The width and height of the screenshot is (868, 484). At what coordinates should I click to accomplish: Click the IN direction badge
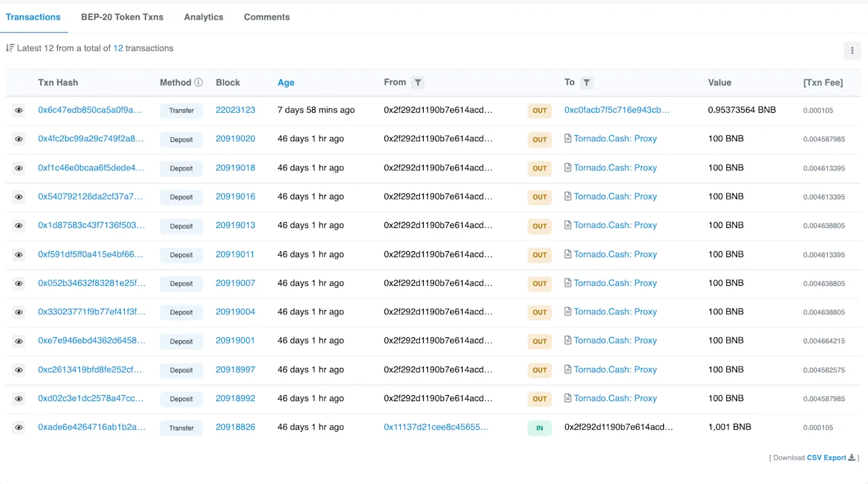(539, 428)
